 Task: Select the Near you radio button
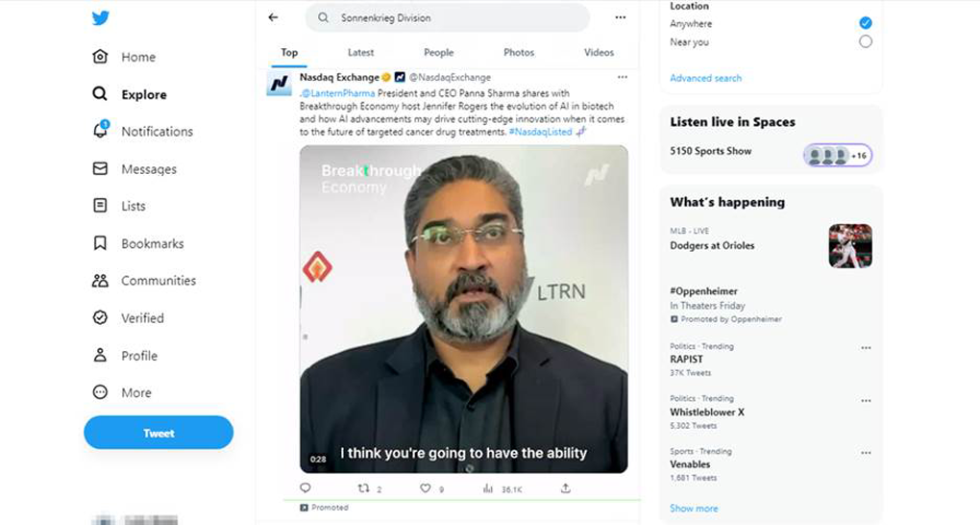(866, 41)
